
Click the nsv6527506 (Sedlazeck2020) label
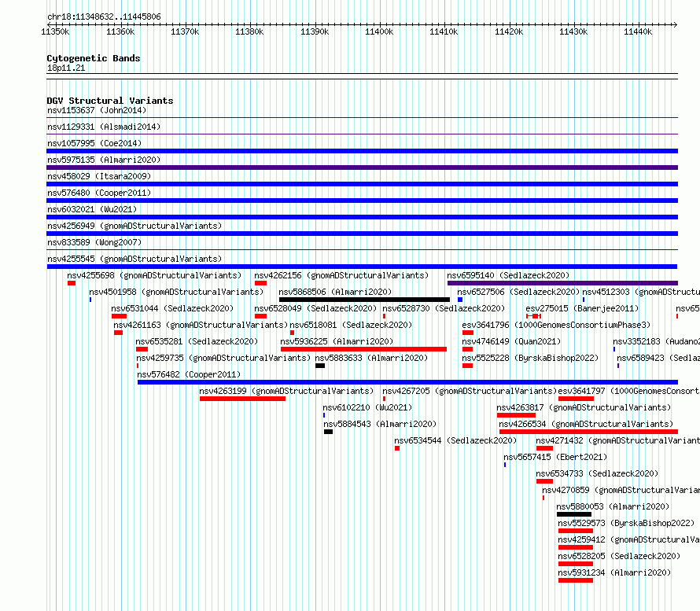pos(518,292)
